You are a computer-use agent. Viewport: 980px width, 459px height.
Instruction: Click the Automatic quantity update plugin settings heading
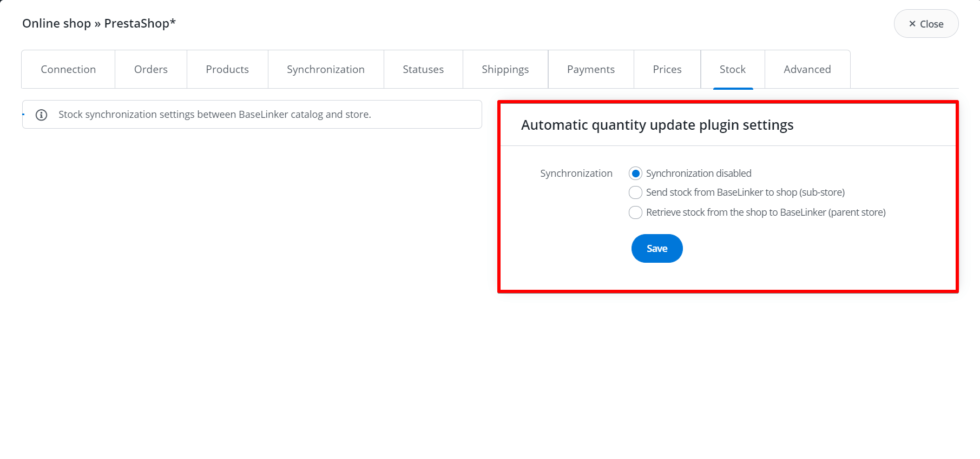coord(657,125)
